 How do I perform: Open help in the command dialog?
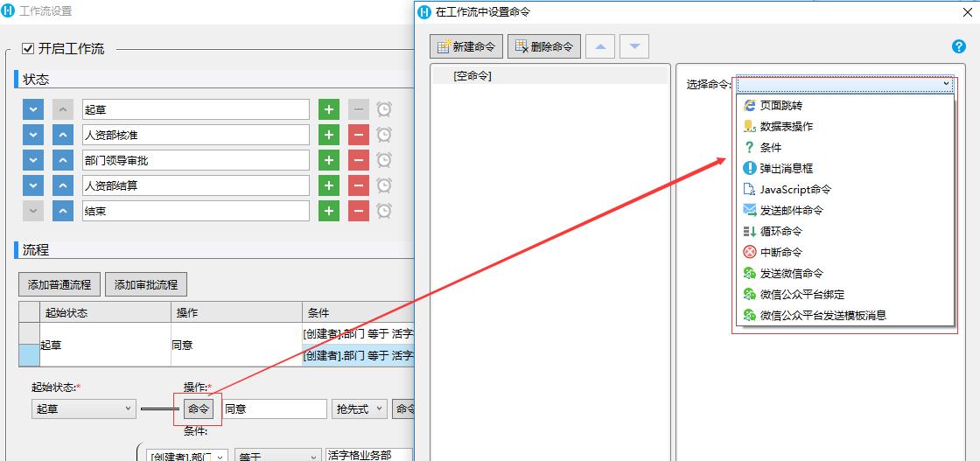958,46
